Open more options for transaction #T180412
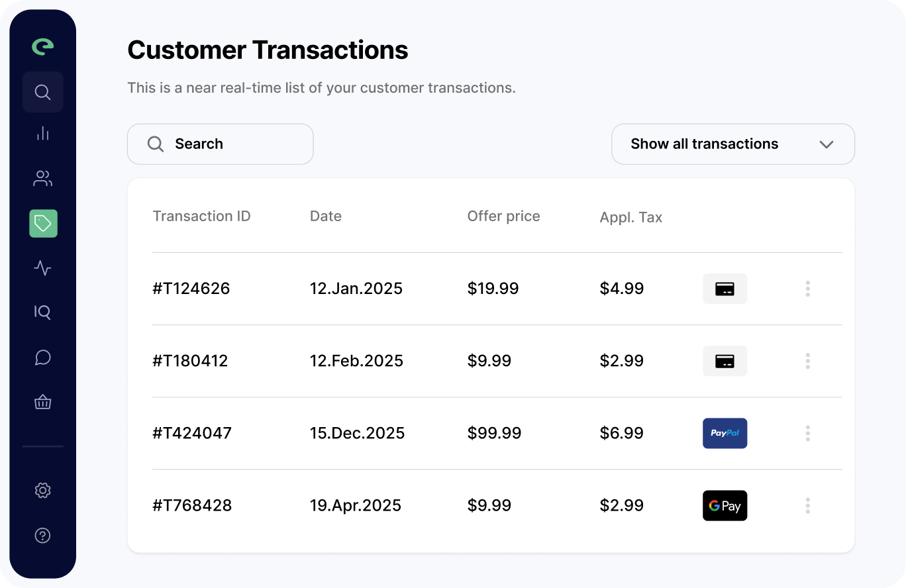 coord(807,361)
